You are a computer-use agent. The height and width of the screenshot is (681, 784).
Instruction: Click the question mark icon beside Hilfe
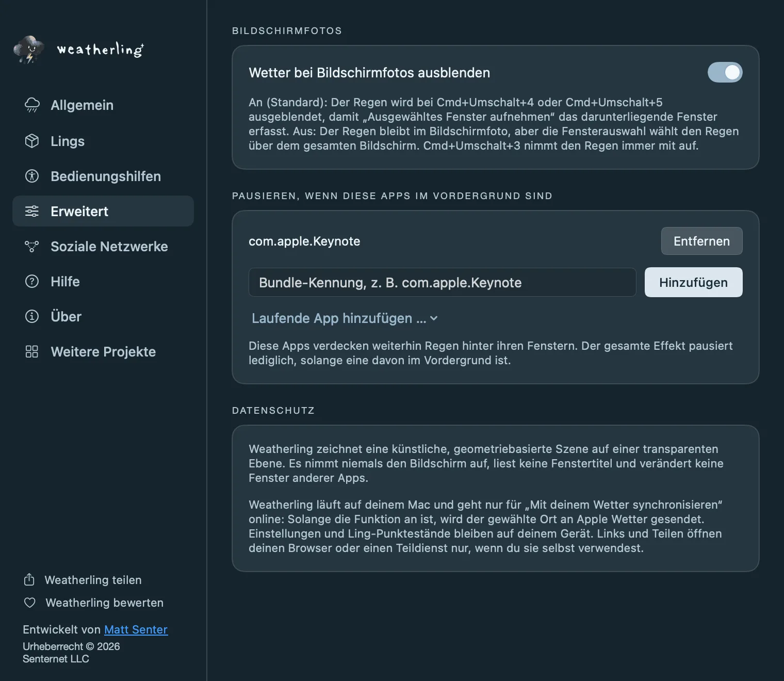point(32,281)
